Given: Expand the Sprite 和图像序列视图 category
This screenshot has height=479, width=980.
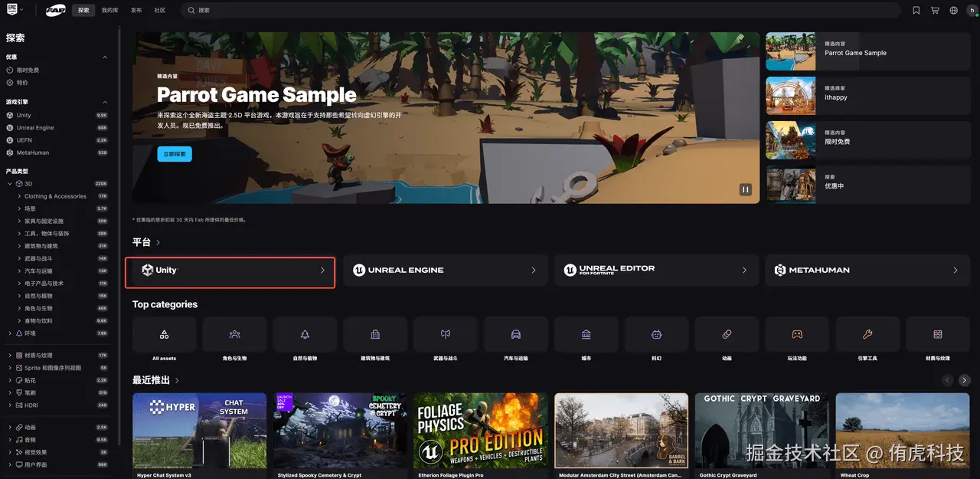Looking at the screenshot, I should pos(9,368).
